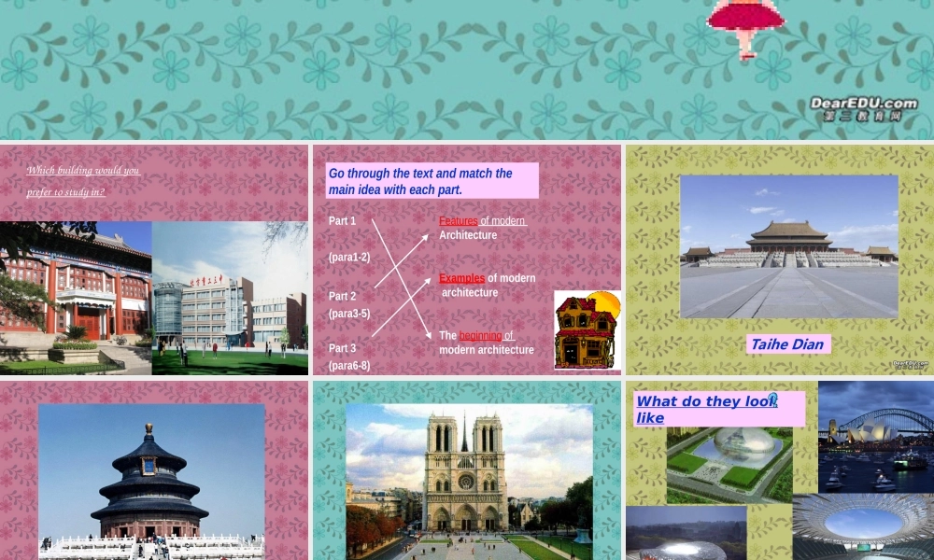Screen dimensions: 934x560
Task: Open the 'Go through the text' matching slide
Action: 467,259
